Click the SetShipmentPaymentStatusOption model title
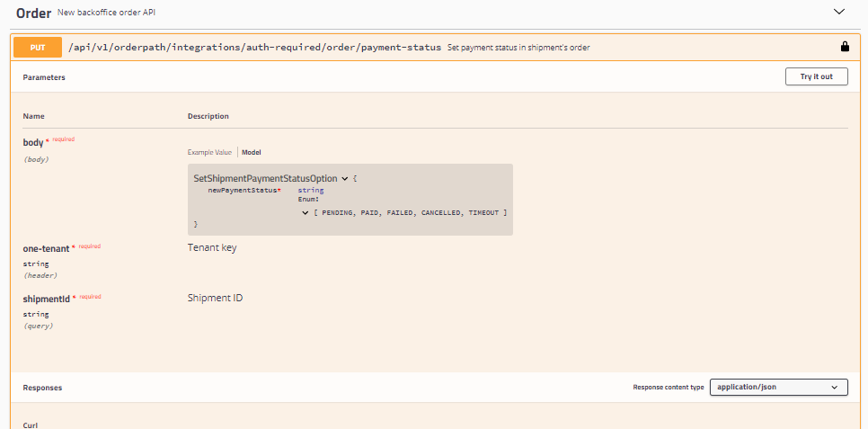 (265, 178)
